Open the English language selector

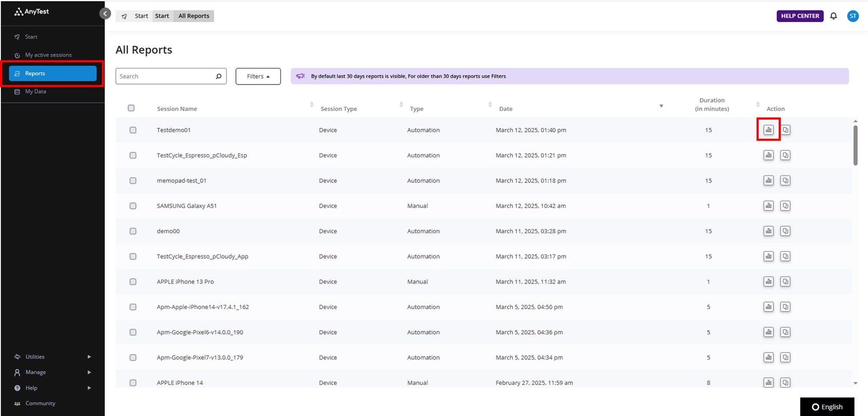click(827, 407)
